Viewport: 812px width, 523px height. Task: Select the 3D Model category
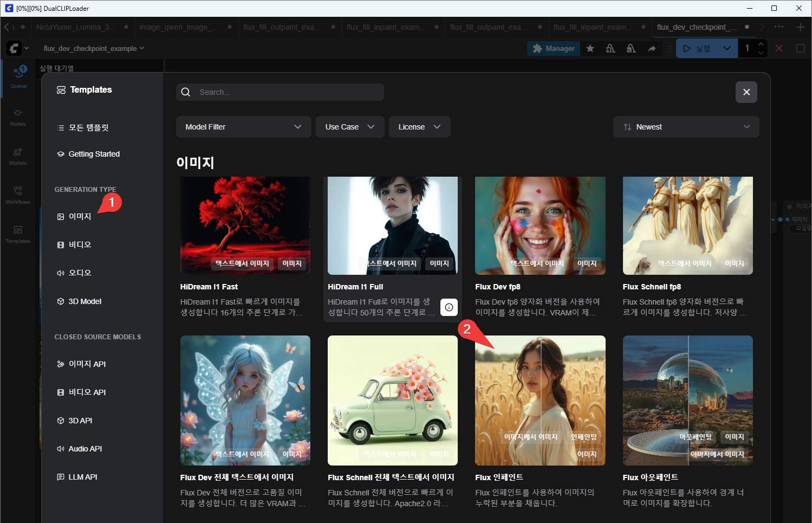pos(85,301)
